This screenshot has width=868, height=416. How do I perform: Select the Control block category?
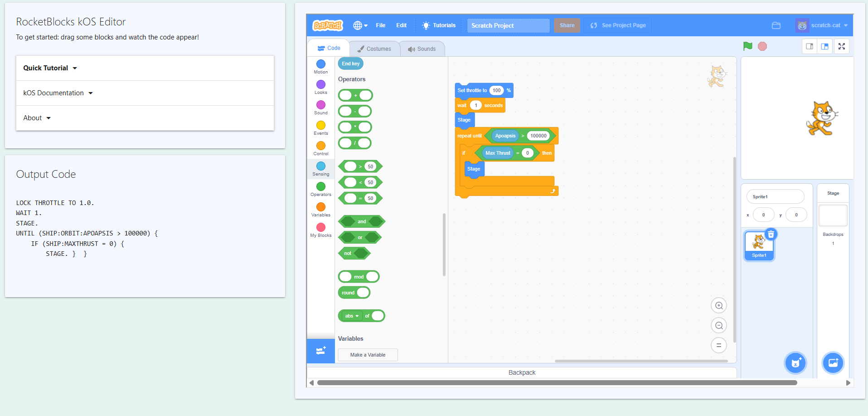(321, 148)
